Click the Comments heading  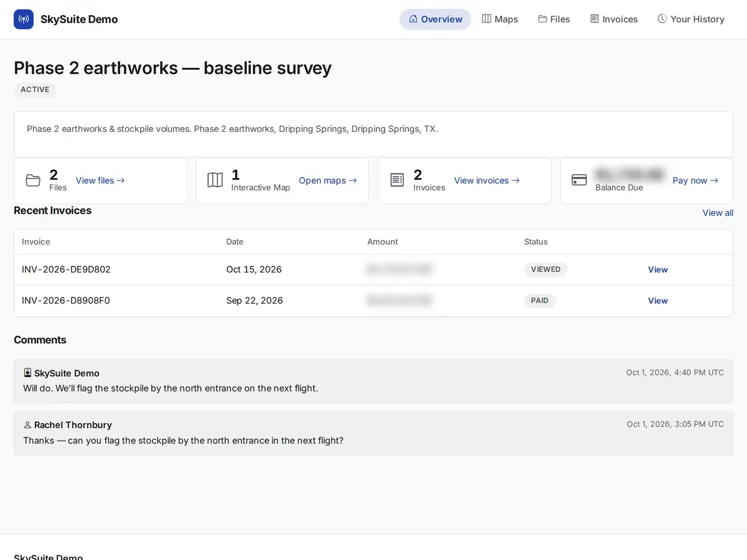pos(40,340)
